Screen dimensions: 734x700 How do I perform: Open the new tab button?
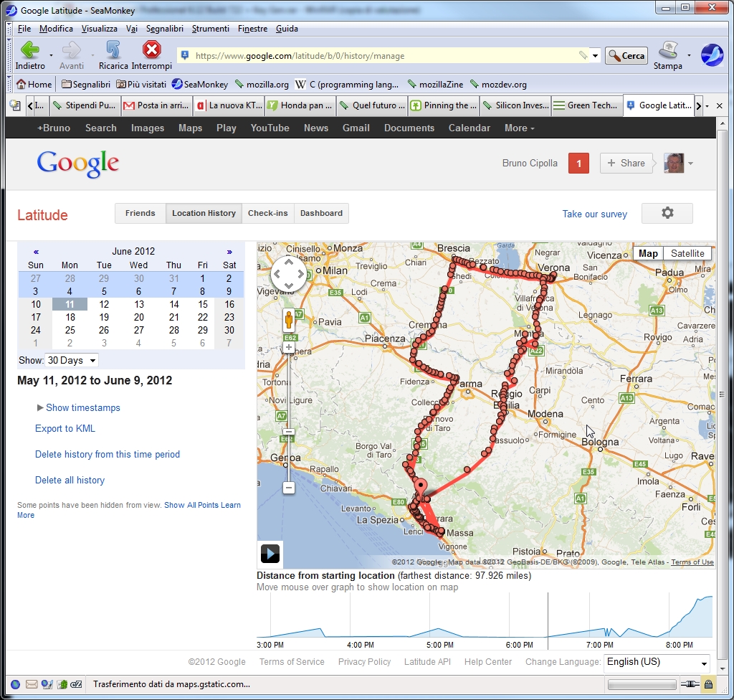pos(15,105)
